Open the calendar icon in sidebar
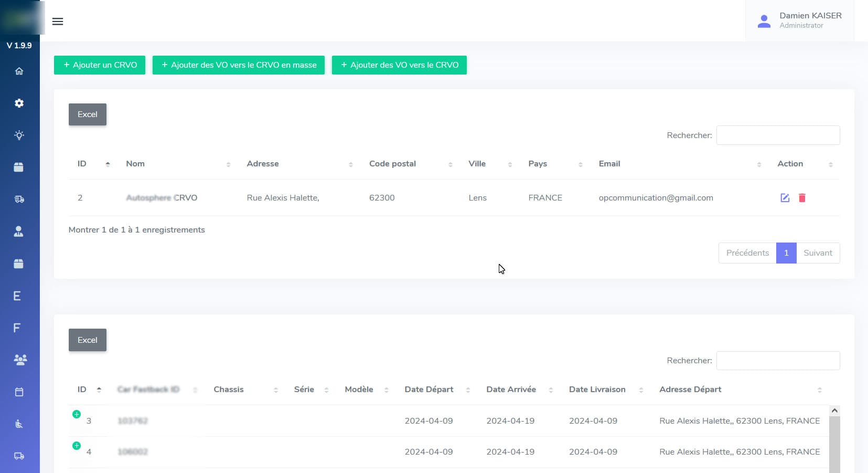 [19, 392]
